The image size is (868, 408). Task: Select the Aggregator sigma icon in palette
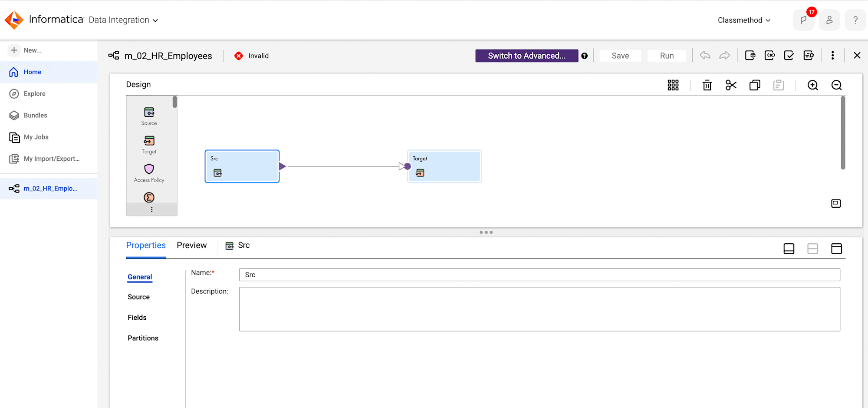coord(149,198)
